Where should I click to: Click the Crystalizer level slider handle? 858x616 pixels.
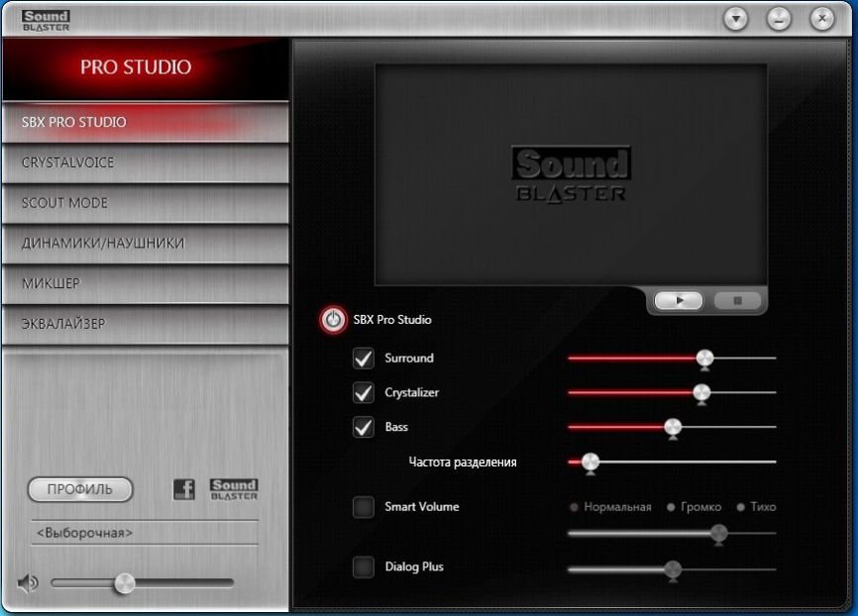[x=701, y=393]
